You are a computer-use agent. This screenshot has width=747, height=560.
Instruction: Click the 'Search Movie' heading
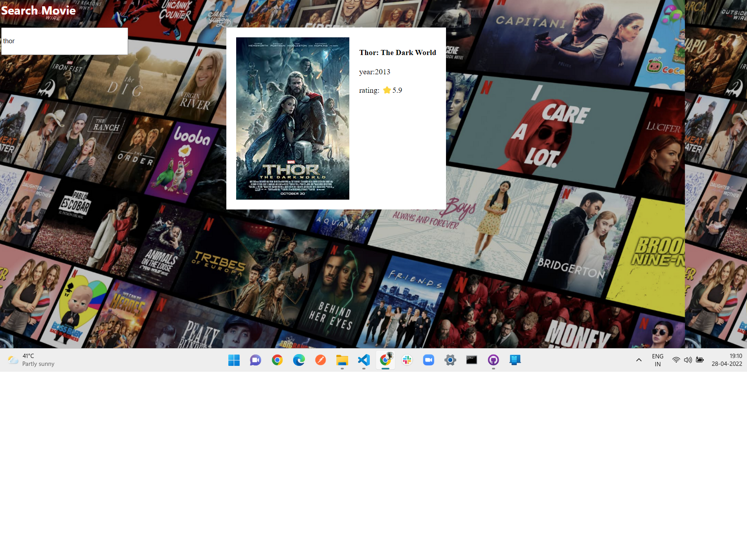point(39,11)
